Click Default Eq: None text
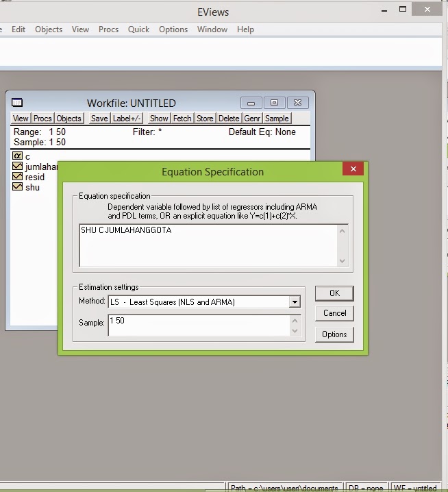This screenshot has width=448, height=492. coord(262,132)
